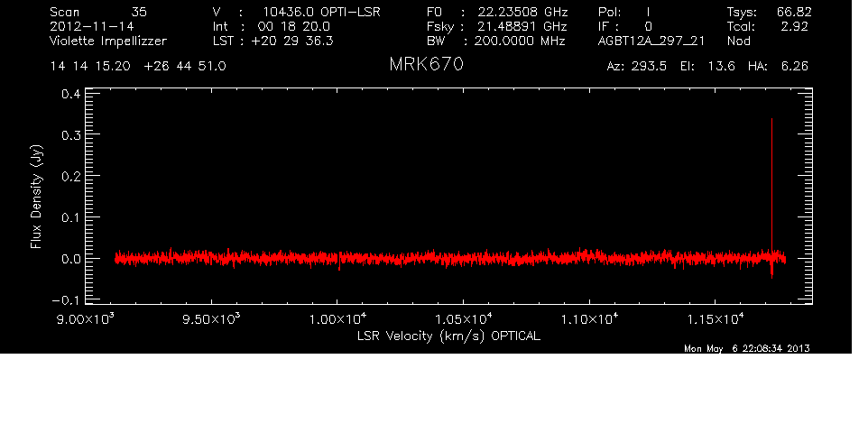Click y-axis tick label 0.4
The image size is (868, 442).
click(71, 94)
